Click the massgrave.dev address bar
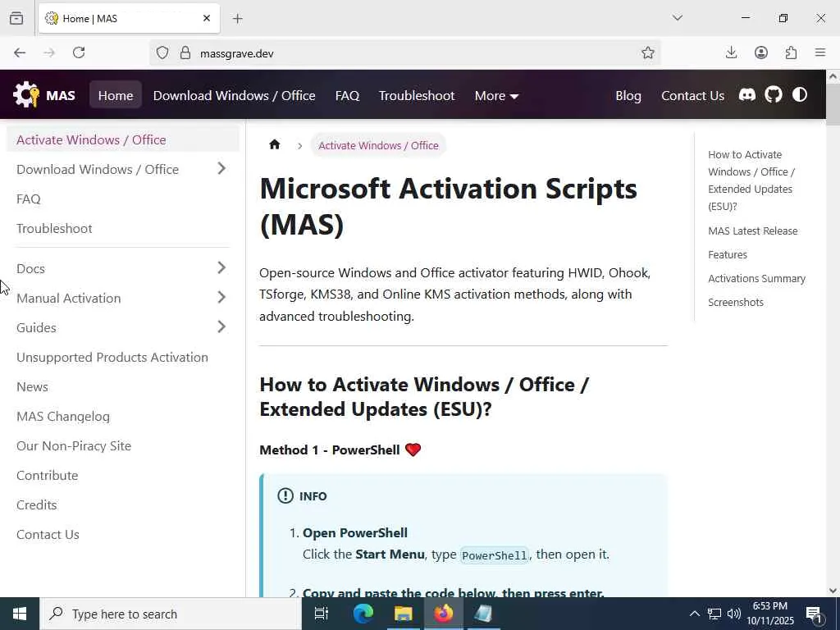This screenshot has width=840, height=630. pos(404,53)
